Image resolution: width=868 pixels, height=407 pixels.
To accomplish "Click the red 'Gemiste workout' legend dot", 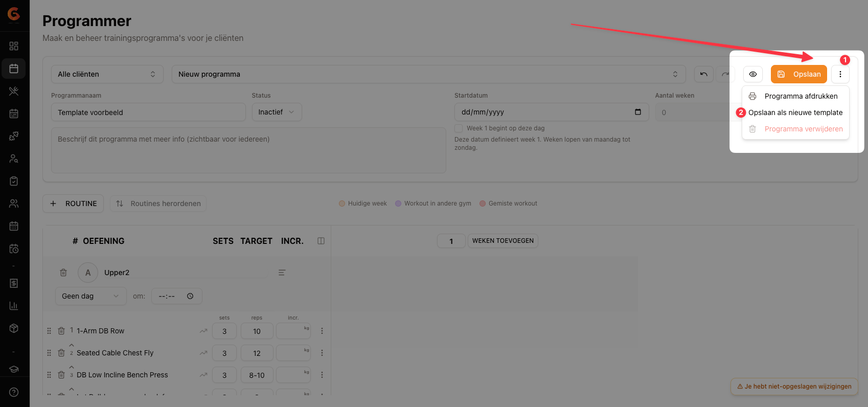I will [483, 203].
